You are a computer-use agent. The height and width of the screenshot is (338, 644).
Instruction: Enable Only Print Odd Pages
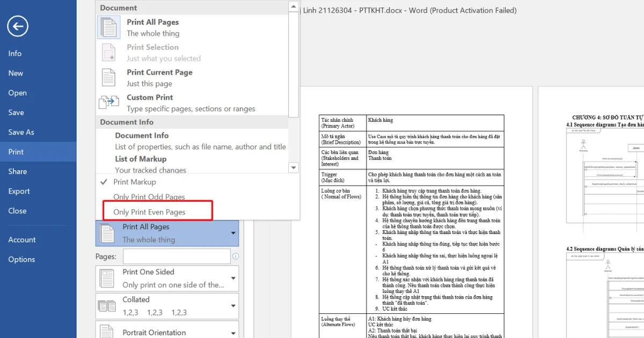coord(149,197)
